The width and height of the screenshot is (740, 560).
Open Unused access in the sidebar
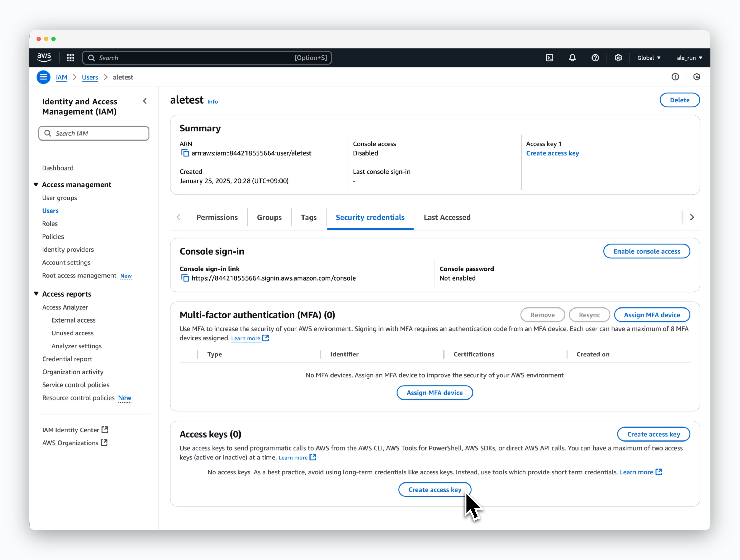73,333
